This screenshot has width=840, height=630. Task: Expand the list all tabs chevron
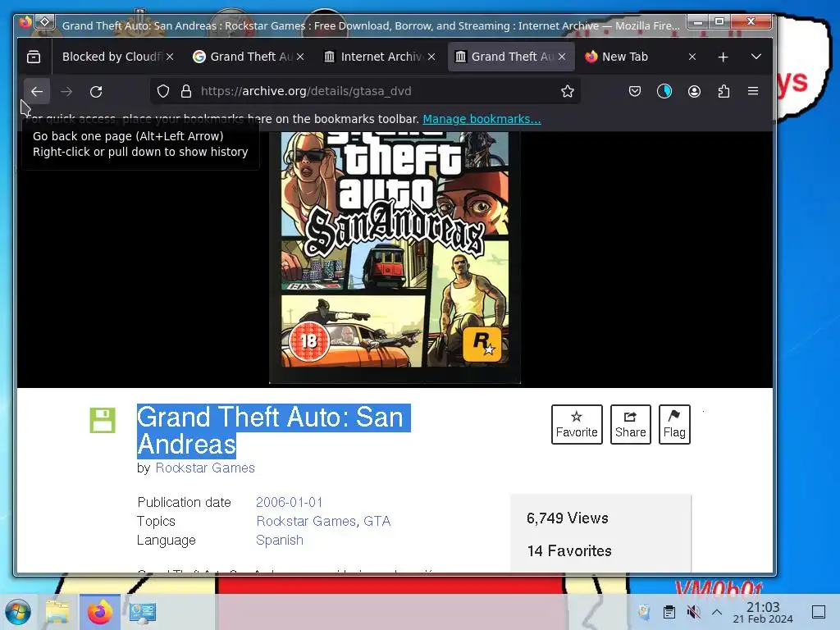(x=756, y=57)
